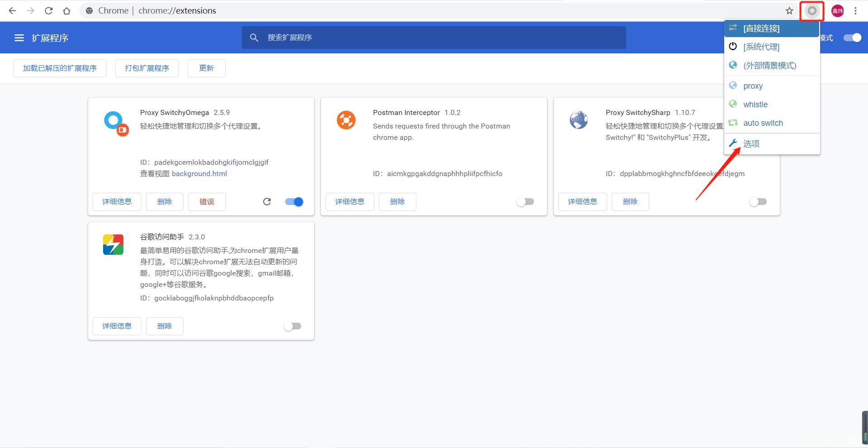Viewport: 868px width, 448px height.
Task: Select [系统代理] in the proxy menu
Action: click(772, 47)
